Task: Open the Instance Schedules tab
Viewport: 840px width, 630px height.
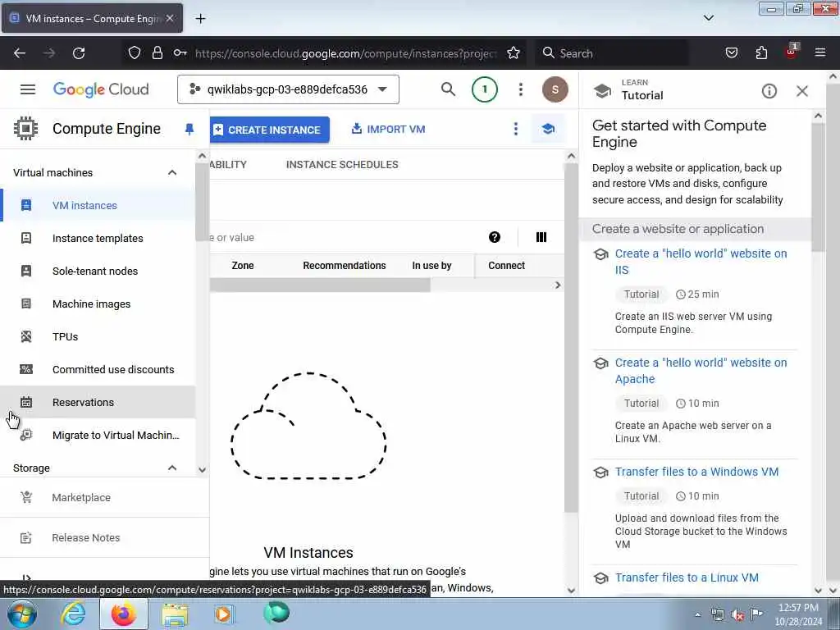Action: [x=342, y=164]
